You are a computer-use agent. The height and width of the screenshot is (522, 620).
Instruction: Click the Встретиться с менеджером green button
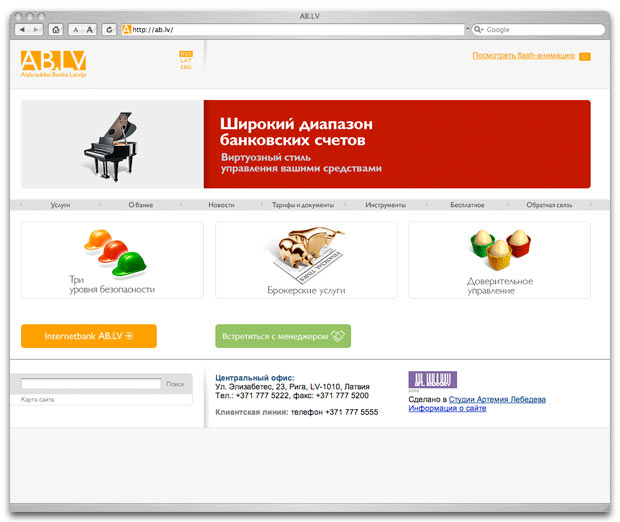[283, 336]
